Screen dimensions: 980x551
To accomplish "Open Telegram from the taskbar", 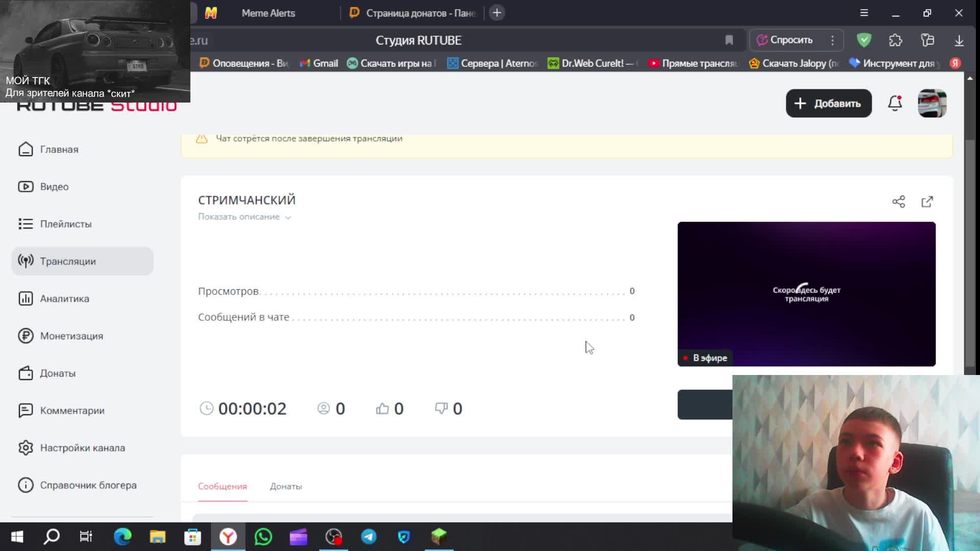I will [x=369, y=537].
